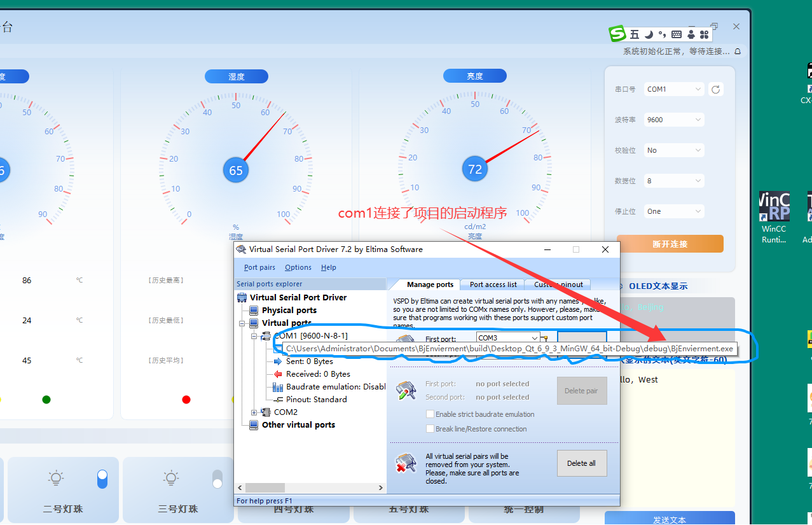Click the Physical ports monitor icon

(x=254, y=310)
